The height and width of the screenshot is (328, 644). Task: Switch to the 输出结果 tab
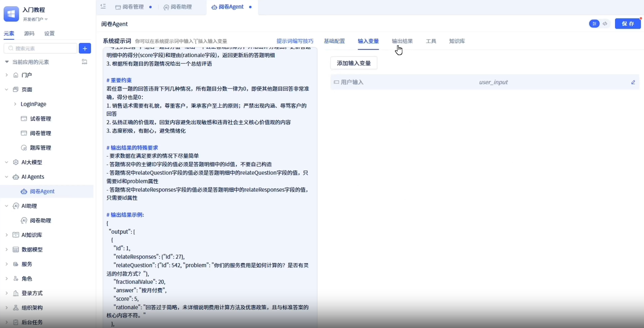402,41
